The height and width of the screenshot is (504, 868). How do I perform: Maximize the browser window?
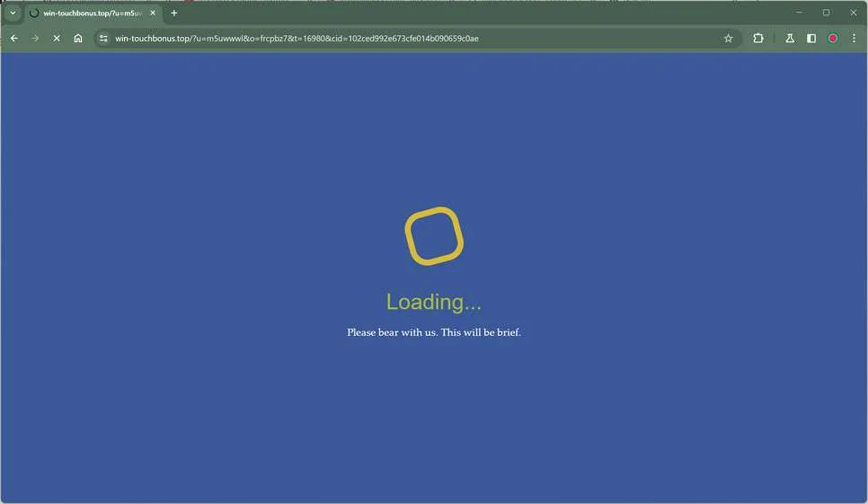[826, 13]
